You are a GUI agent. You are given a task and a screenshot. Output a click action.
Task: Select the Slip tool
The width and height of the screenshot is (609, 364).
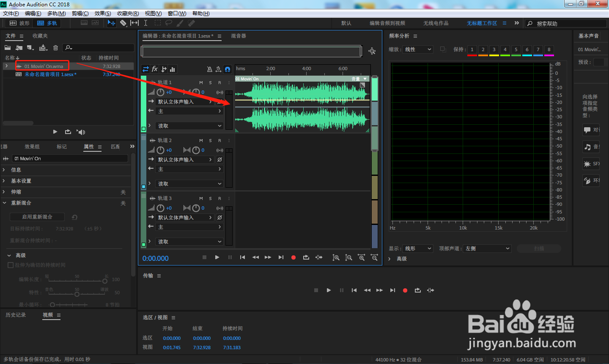coord(134,23)
